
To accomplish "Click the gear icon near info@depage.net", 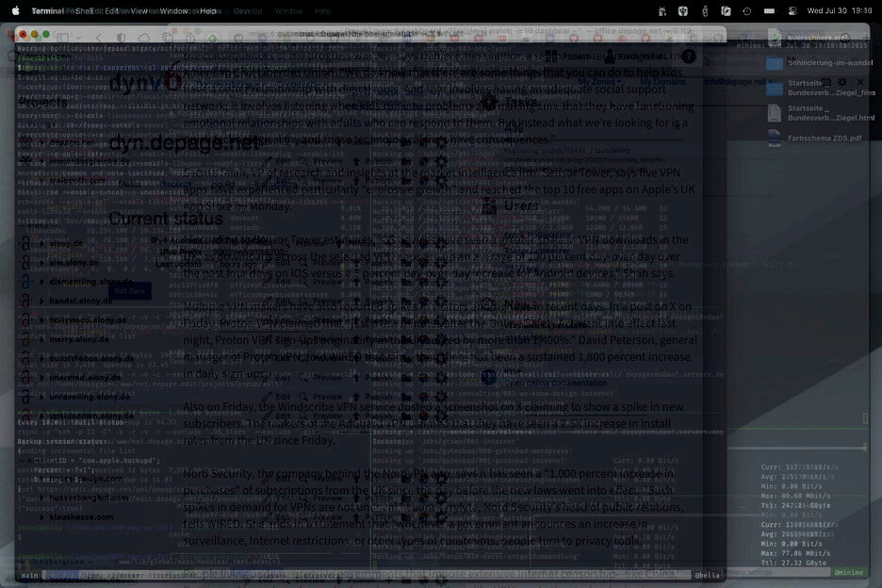I will click(842, 82).
